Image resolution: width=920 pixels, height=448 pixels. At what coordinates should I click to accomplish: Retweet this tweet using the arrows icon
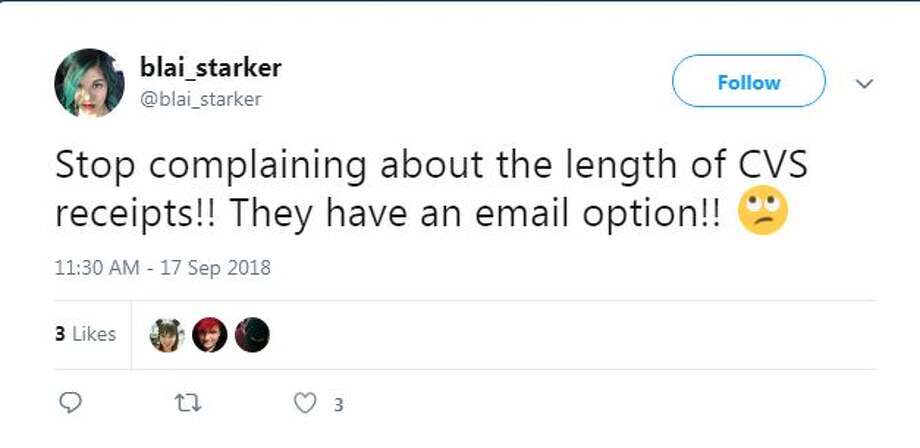pos(188,403)
